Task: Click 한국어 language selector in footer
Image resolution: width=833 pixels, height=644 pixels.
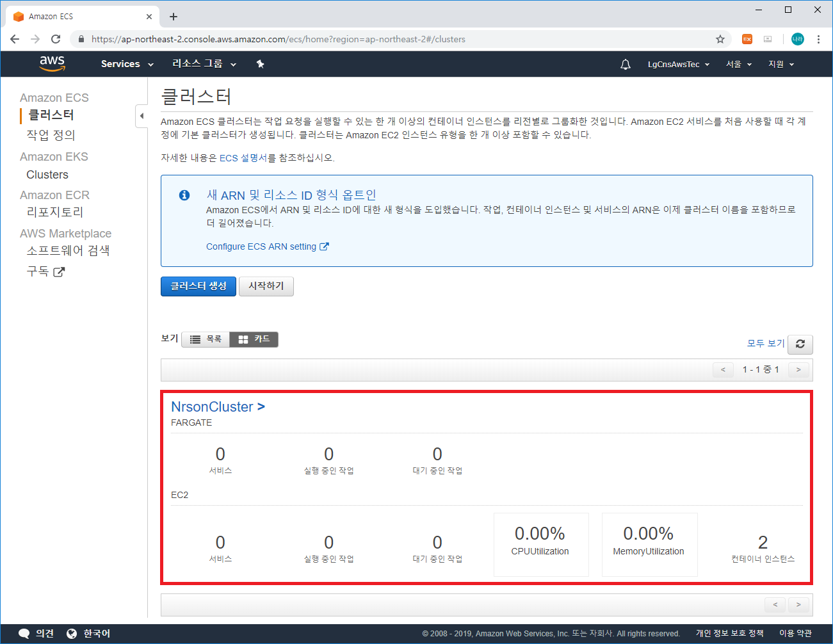Action: 97,634
